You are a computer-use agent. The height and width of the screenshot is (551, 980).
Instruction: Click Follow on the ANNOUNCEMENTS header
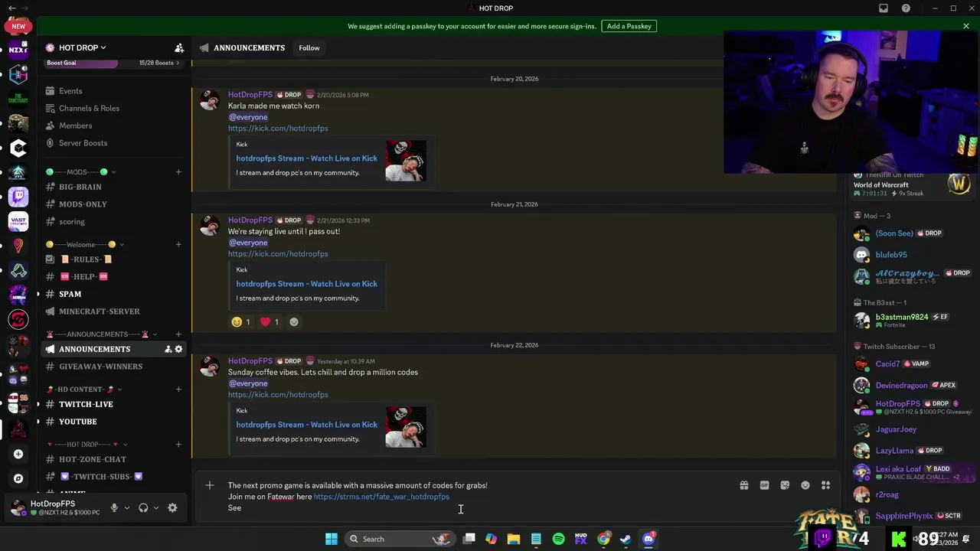coord(309,47)
